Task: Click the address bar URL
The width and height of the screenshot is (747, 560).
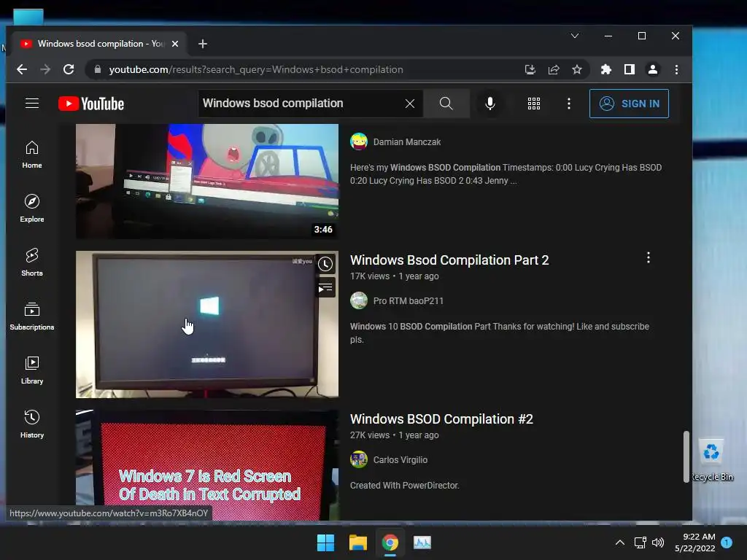Action: click(256, 69)
